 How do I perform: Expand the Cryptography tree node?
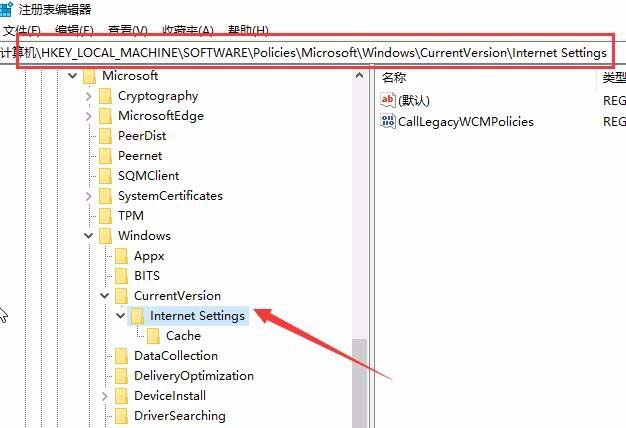click(x=89, y=96)
